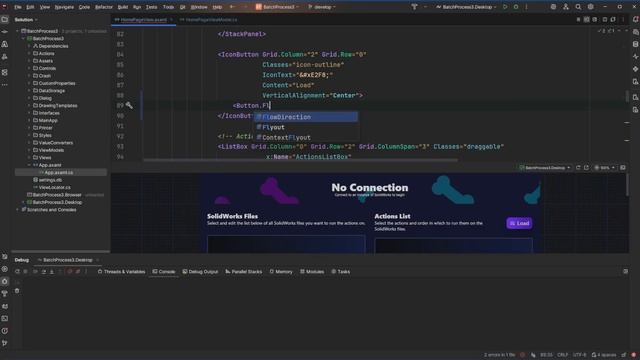
Task: Click Step Over debug icon
Action: pos(43,271)
